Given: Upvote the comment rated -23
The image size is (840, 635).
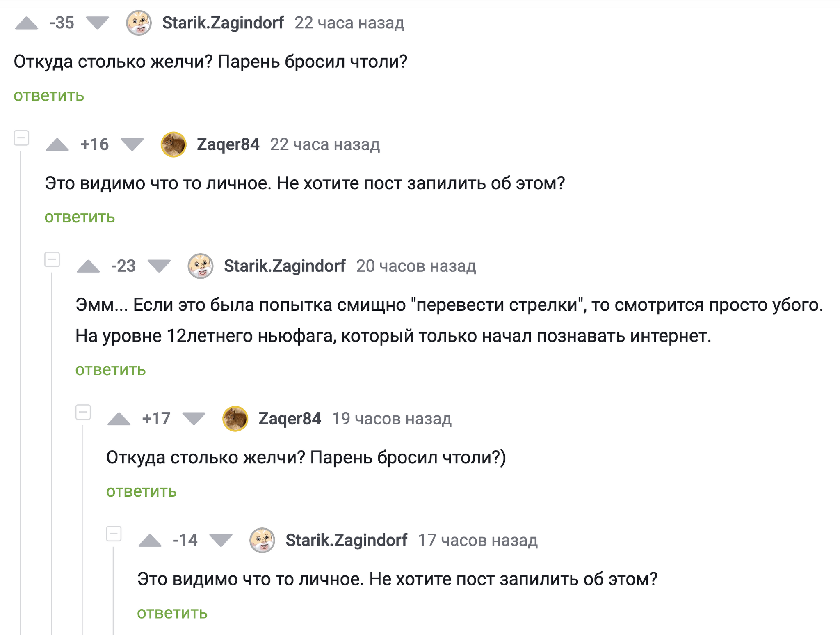Looking at the screenshot, I should [88, 266].
